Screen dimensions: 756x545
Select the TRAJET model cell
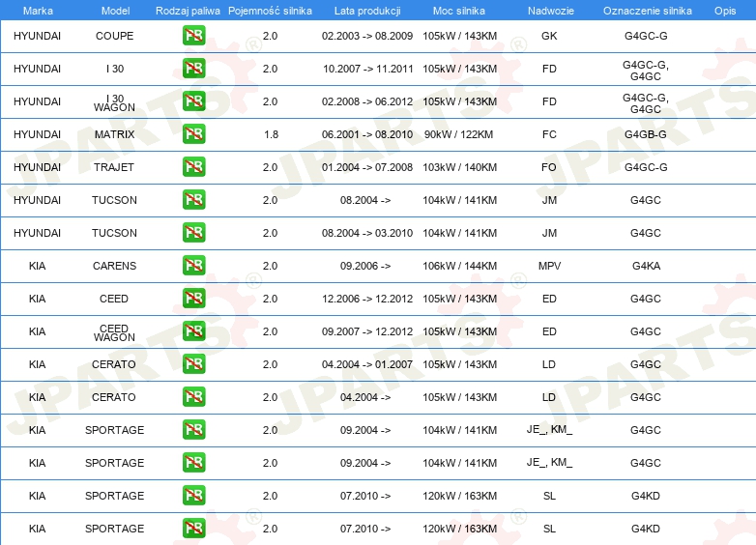[114, 167]
